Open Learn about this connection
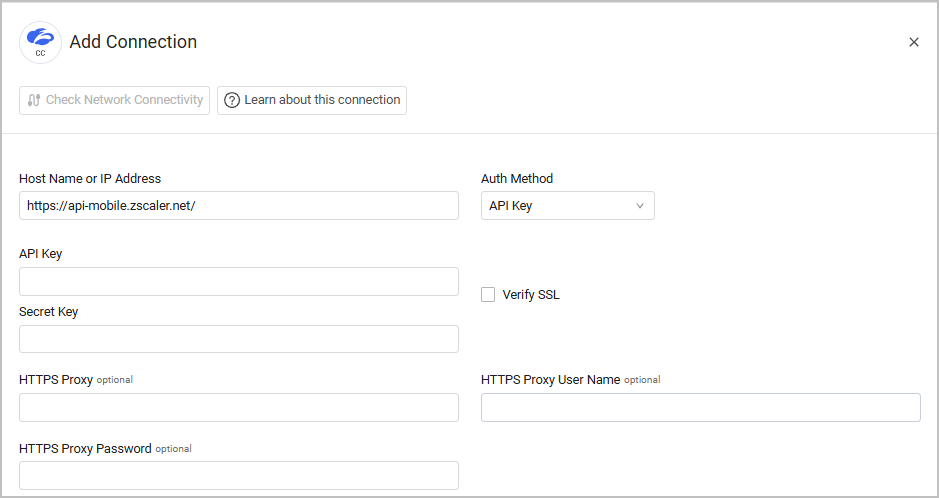Image resolution: width=939 pixels, height=498 pixels. click(312, 100)
